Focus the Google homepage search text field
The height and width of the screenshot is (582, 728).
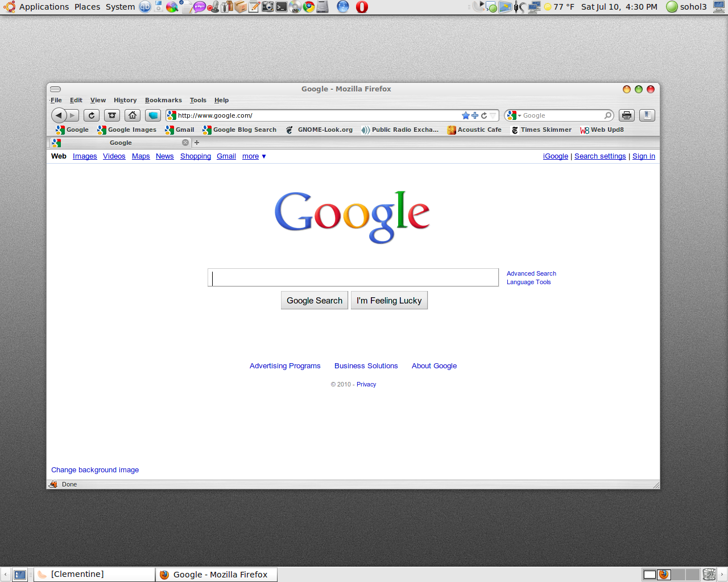click(x=353, y=277)
